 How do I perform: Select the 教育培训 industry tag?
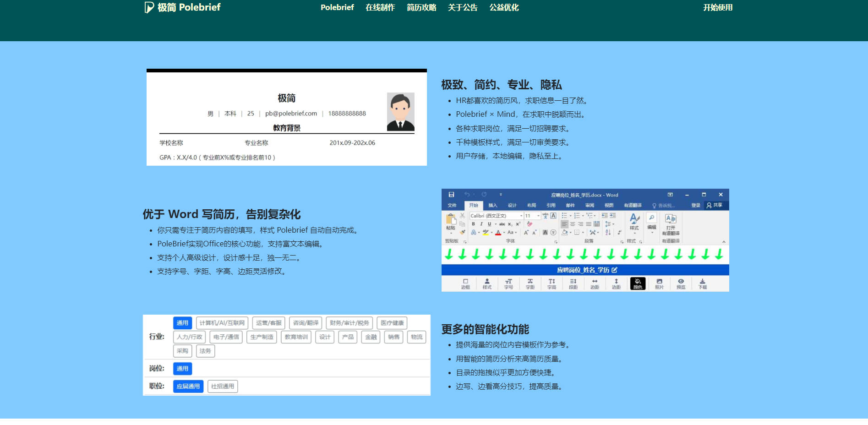[x=296, y=337]
